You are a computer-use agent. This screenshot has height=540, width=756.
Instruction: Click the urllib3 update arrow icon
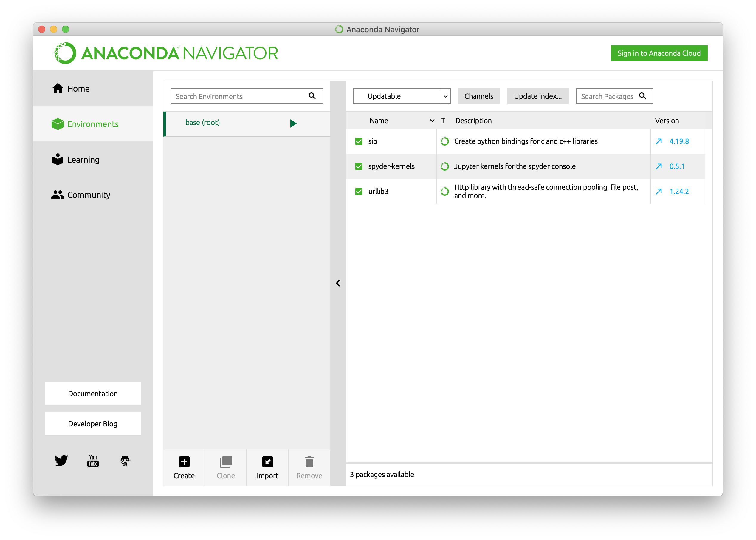coord(658,191)
